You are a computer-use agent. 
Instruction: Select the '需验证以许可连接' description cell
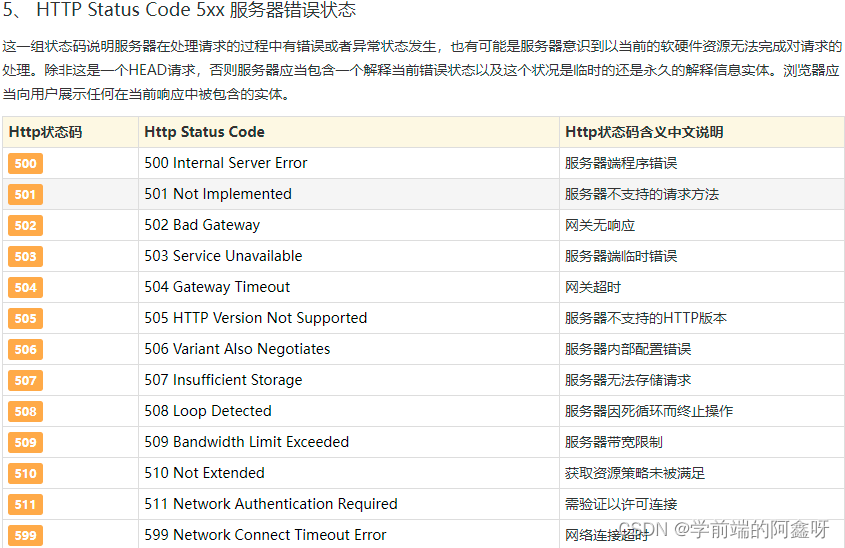(x=702, y=504)
